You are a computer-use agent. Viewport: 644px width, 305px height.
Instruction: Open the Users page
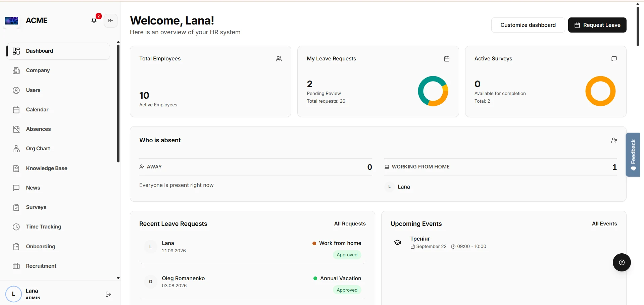tap(58, 90)
